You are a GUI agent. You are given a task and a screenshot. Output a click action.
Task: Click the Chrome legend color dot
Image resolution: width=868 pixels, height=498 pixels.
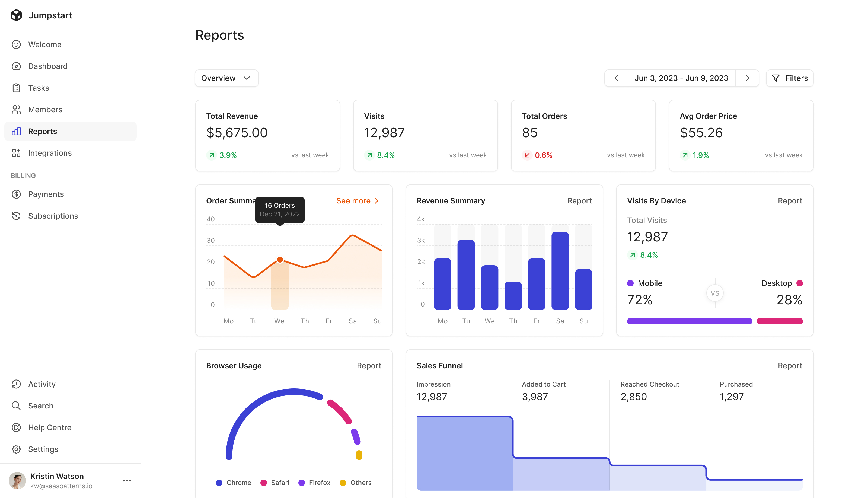tap(219, 483)
